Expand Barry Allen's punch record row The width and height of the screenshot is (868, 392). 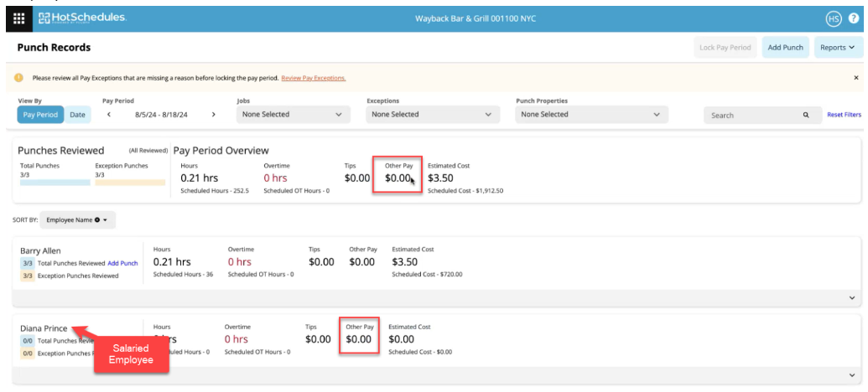pos(852,298)
